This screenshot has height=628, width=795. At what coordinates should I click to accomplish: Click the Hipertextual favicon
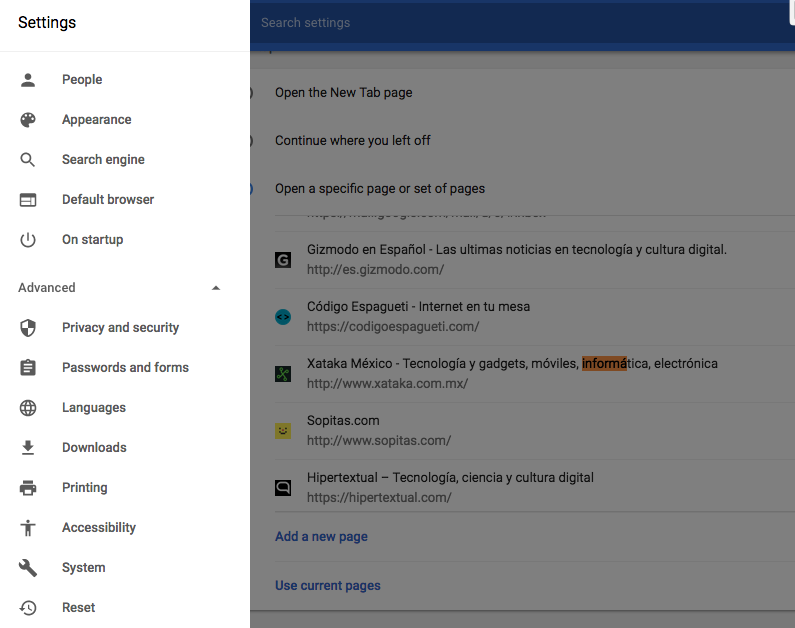click(x=283, y=488)
